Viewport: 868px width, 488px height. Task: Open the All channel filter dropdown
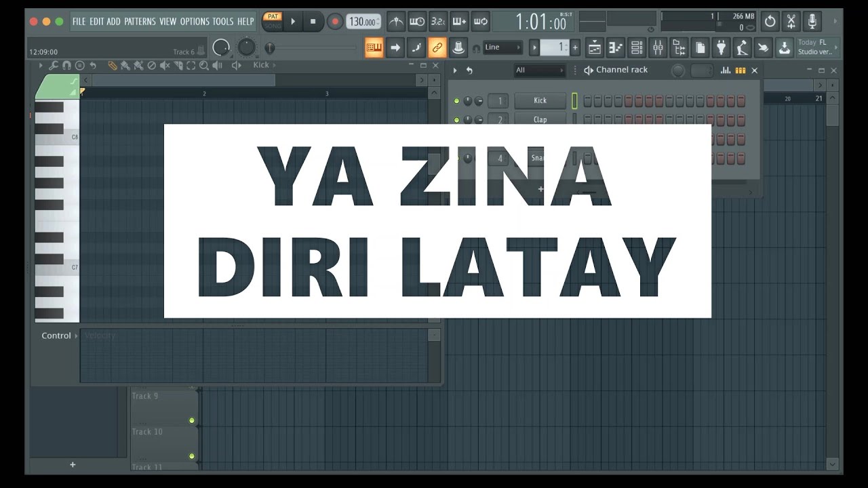click(x=540, y=70)
